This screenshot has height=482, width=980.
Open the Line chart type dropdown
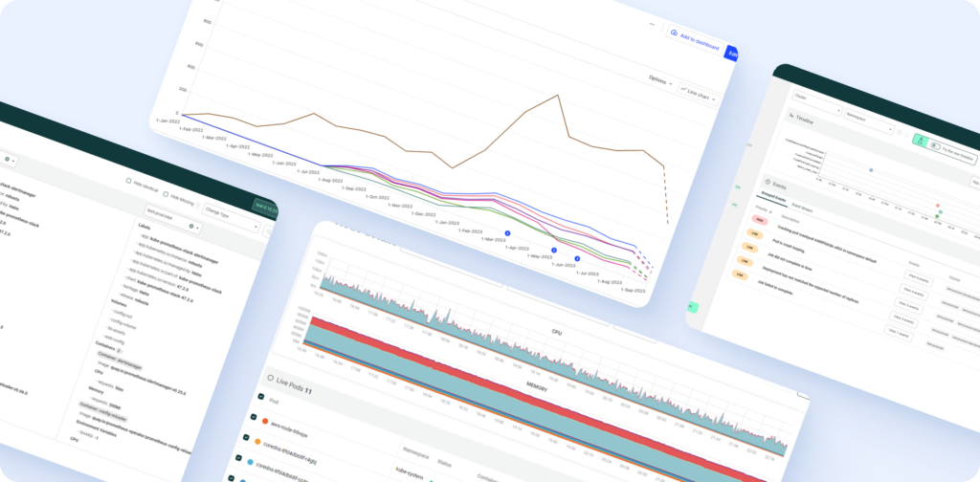[700, 93]
